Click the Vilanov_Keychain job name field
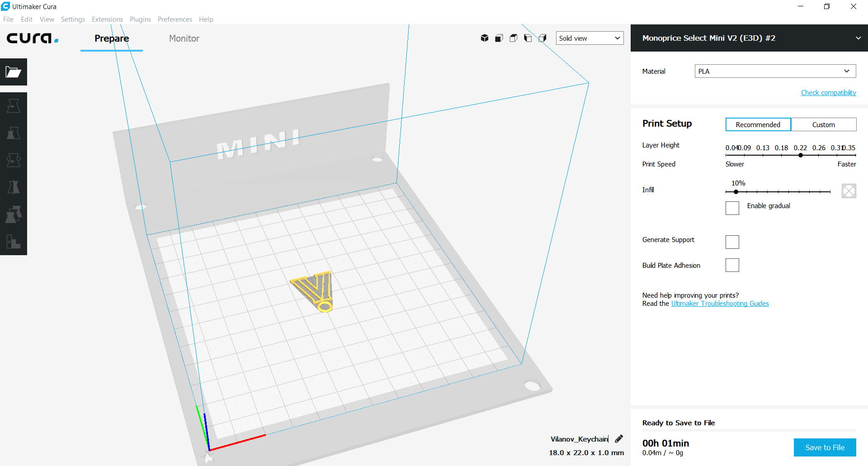The height and width of the screenshot is (466, 868). pyautogui.click(x=580, y=439)
